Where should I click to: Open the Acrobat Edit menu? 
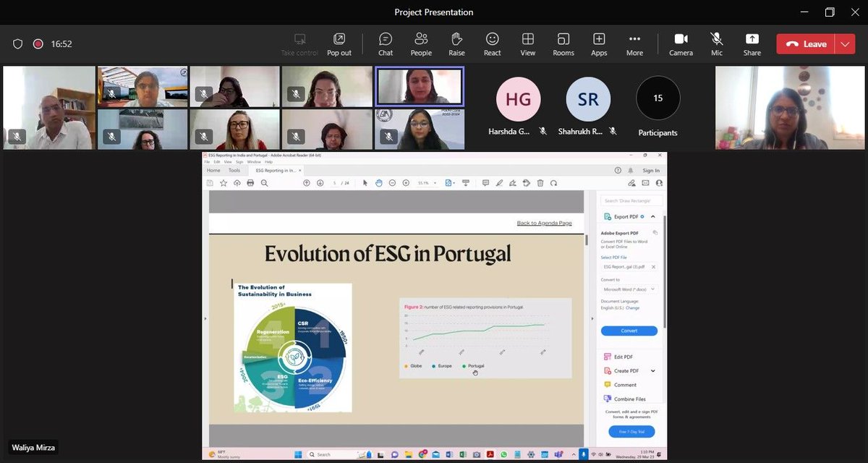[216, 162]
